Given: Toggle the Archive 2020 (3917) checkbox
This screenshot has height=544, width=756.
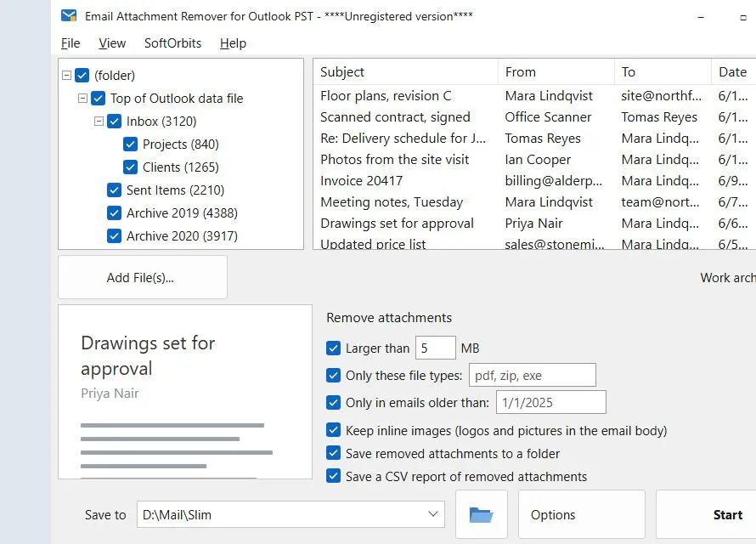Looking at the screenshot, I should point(115,235).
